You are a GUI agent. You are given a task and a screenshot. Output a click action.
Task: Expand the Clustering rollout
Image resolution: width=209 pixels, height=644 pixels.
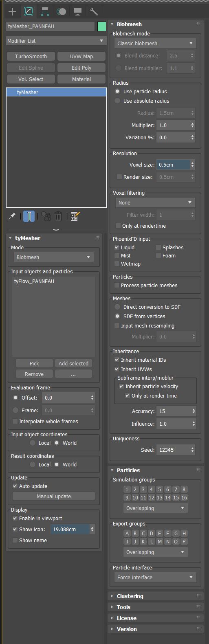tap(156, 596)
